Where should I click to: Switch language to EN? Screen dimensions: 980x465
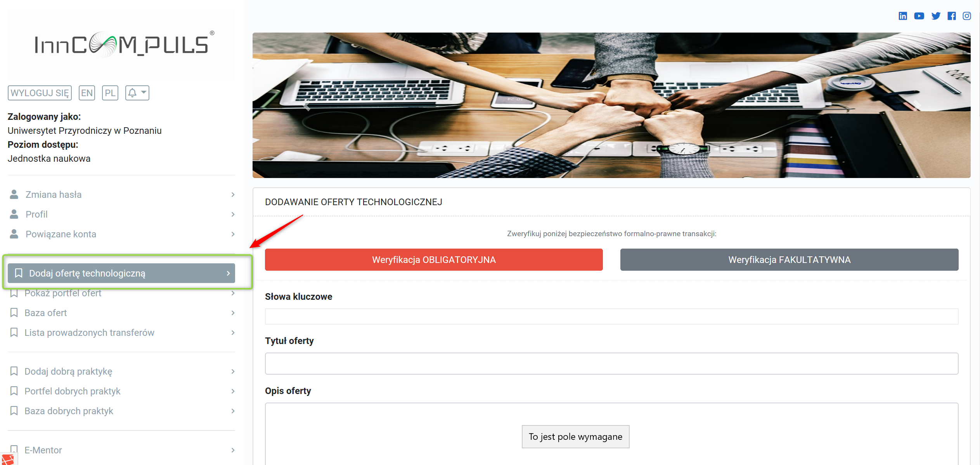(x=87, y=93)
